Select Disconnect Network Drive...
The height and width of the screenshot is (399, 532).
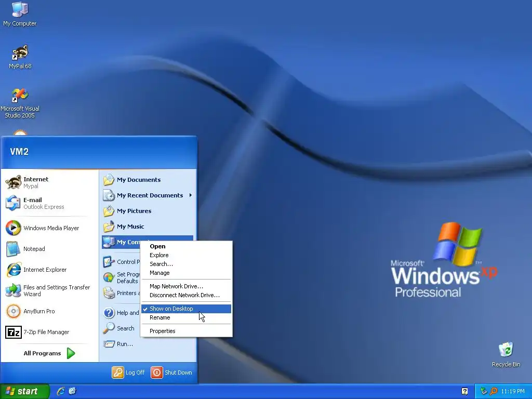(x=187, y=295)
